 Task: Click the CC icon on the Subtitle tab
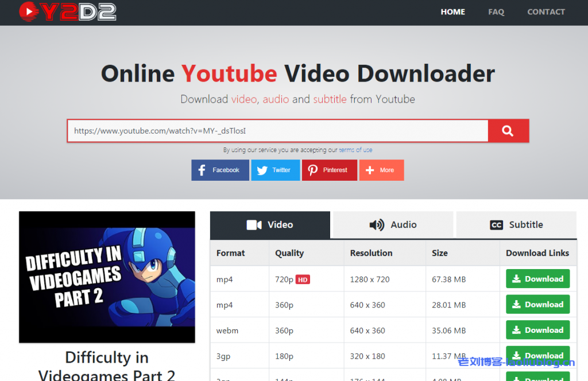pos(497,224)
